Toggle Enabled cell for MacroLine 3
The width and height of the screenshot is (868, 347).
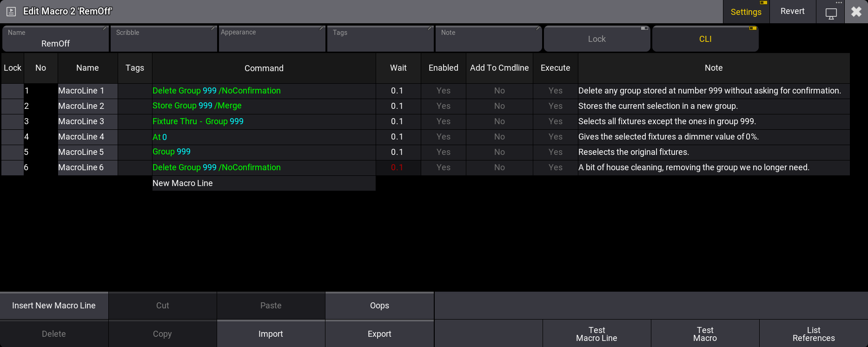click(x=443, y=121)
